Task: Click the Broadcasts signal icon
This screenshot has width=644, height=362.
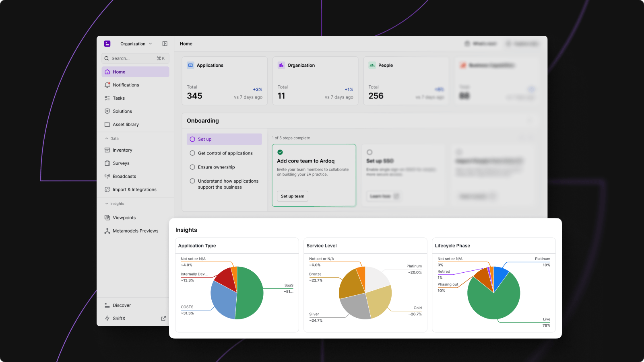Action: pyautogui.click(x=107, y=176)
